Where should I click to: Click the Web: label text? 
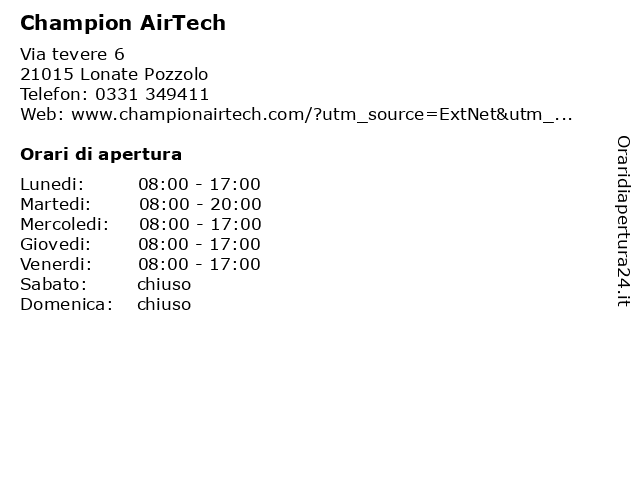(x=42, y=115)
